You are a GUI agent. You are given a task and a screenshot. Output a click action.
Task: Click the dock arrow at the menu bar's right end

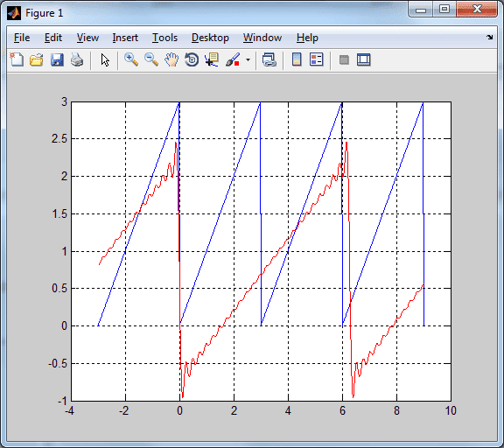click(x=489, y=38)
